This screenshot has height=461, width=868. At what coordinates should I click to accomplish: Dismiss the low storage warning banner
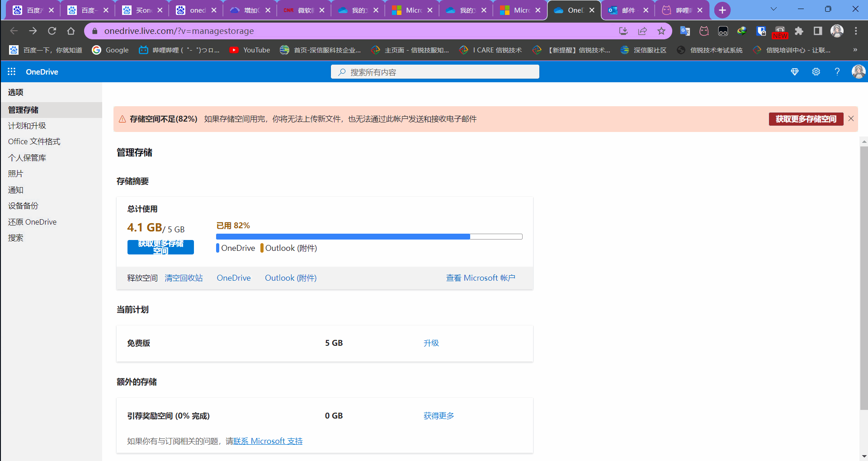click(851, 118)
